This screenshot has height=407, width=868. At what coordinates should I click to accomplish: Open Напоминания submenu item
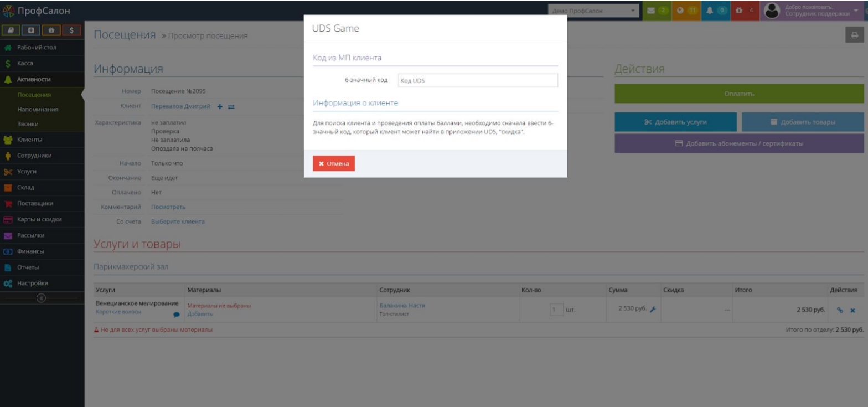click(x=42, y=110)
